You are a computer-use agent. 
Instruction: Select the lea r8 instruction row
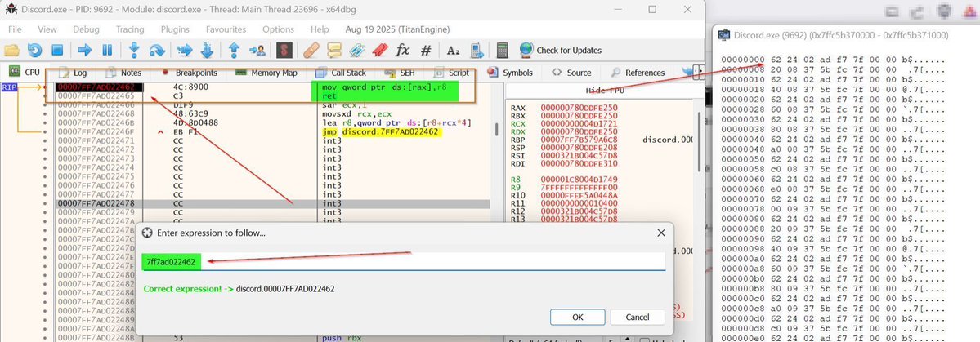(x=272, y=123)
